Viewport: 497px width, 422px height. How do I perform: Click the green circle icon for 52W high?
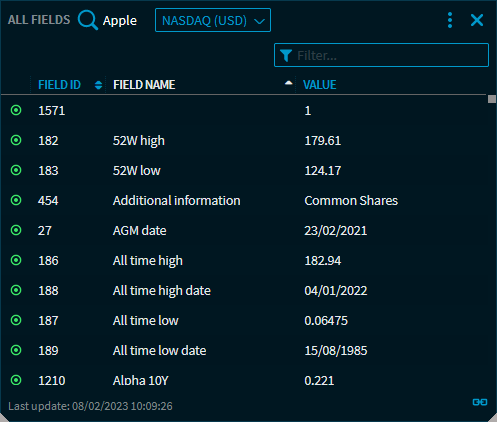coord(16,140)
